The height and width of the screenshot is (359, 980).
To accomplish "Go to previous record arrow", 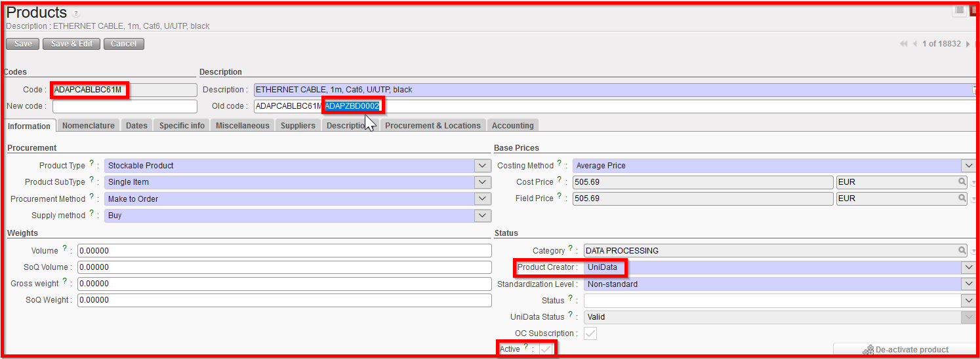I will click(915, 44).
